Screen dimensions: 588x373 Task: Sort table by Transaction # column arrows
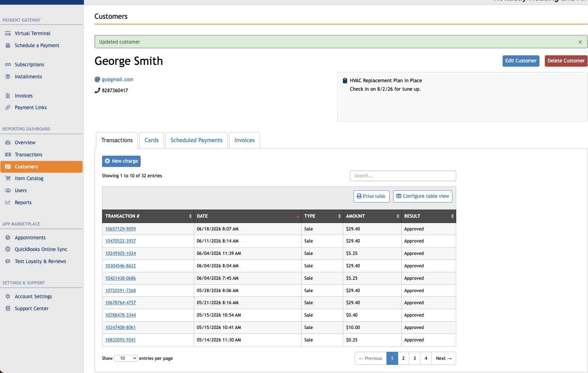[190, 216]
